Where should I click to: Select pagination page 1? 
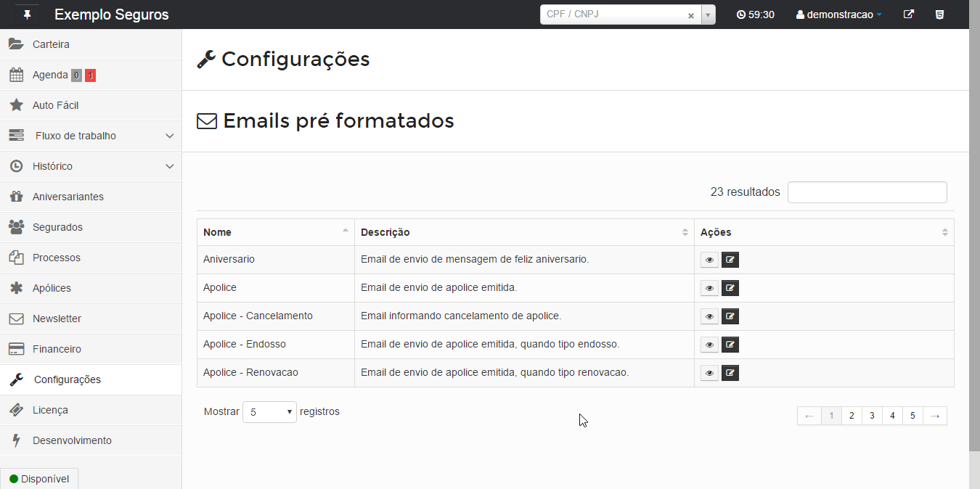click(x=831, y=416)
